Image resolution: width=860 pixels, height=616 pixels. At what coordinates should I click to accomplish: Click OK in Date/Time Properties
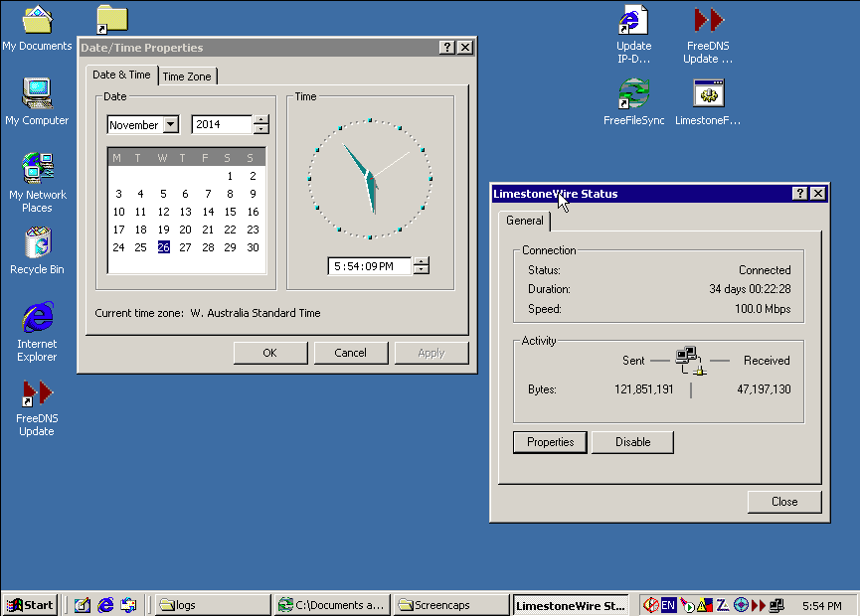pyautogui.click(x=270, y=353)
